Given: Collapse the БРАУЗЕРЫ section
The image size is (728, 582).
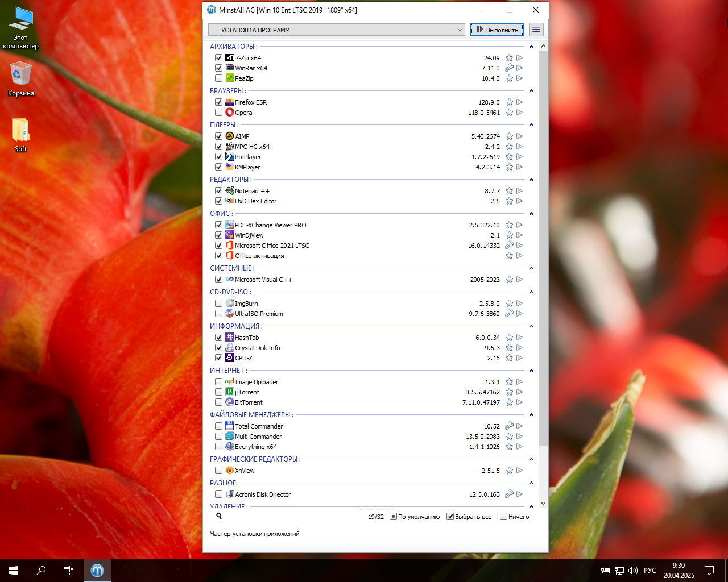Looking at the screenshot, I should pyautogui.click(x=531, y=91).
